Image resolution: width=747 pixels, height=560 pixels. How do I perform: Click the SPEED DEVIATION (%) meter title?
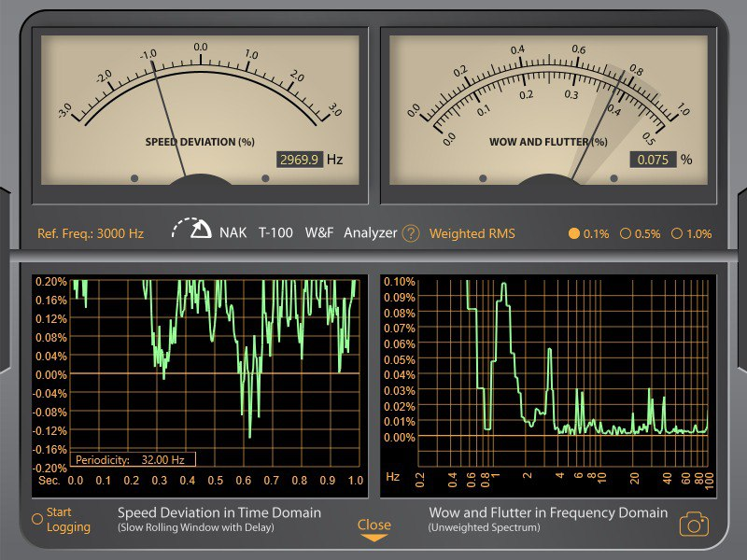[200, 142]
